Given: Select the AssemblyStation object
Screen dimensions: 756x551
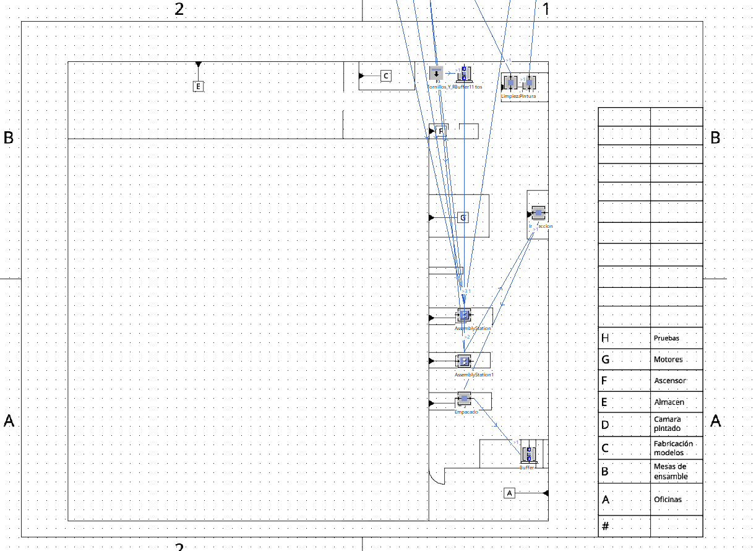Looking at the screenshot, I should pyautogui.click(x=464, y=316).
